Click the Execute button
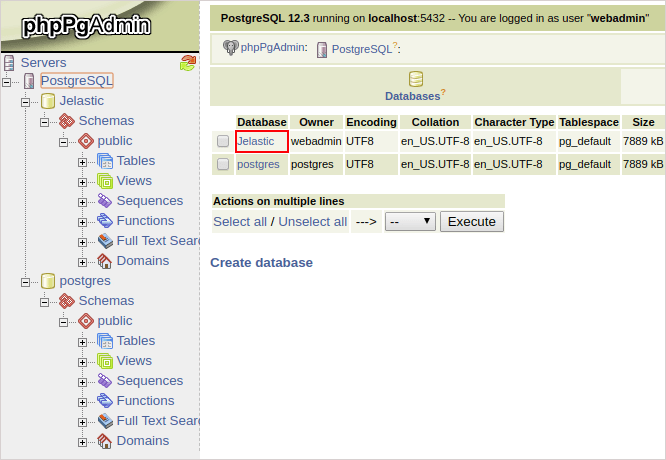 (471, 222)
